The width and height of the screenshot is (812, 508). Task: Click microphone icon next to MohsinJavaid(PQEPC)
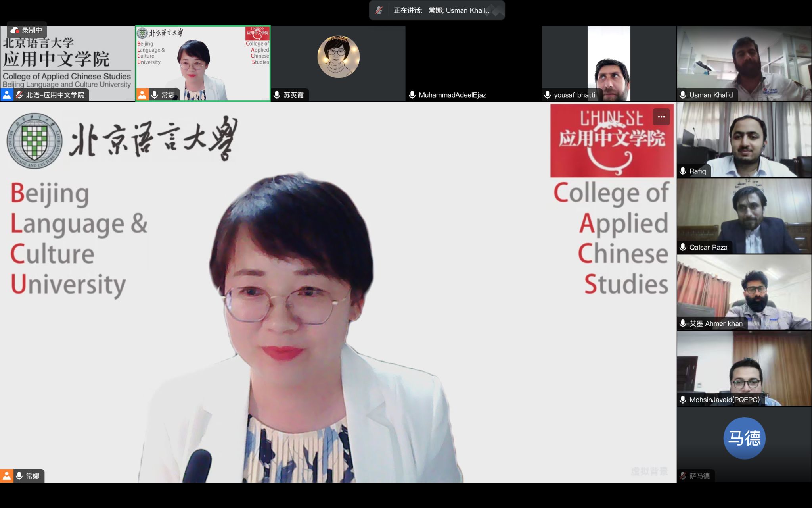point(683,400)
